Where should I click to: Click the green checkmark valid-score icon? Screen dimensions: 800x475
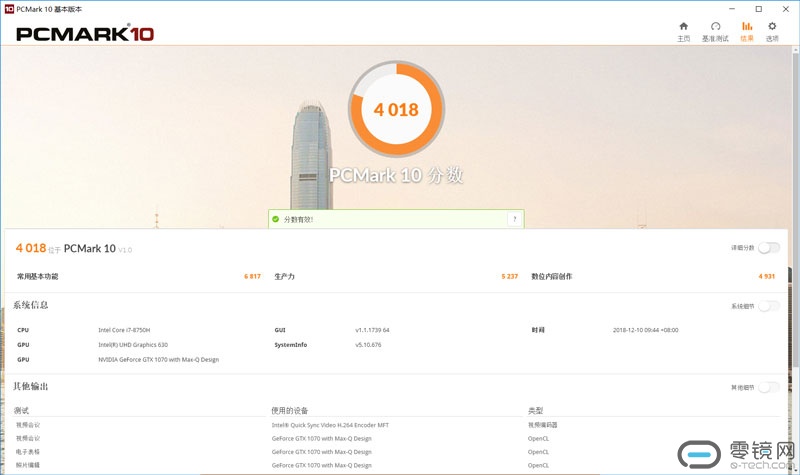tap(277, 219)
